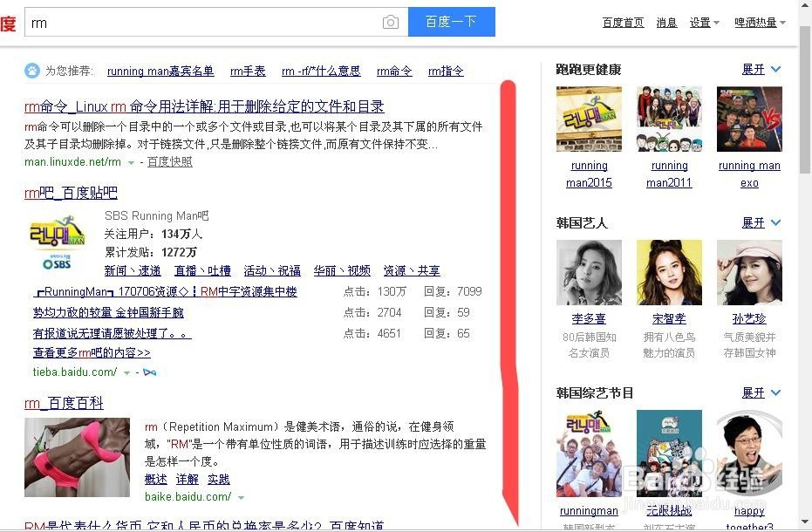
Task: Open 直播丶吐槽 tieba tab
Action: [202, 271]
